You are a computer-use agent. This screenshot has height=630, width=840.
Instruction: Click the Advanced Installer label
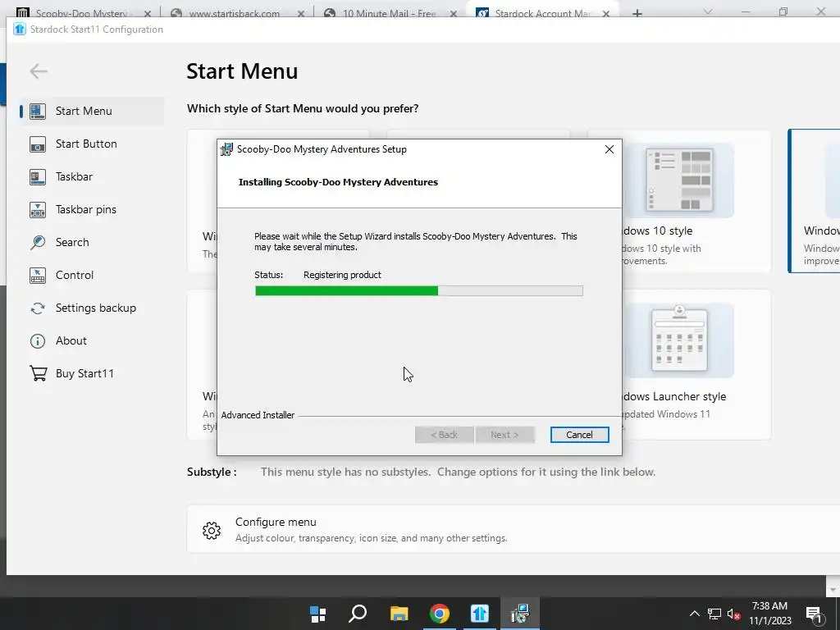pos(258,415)
